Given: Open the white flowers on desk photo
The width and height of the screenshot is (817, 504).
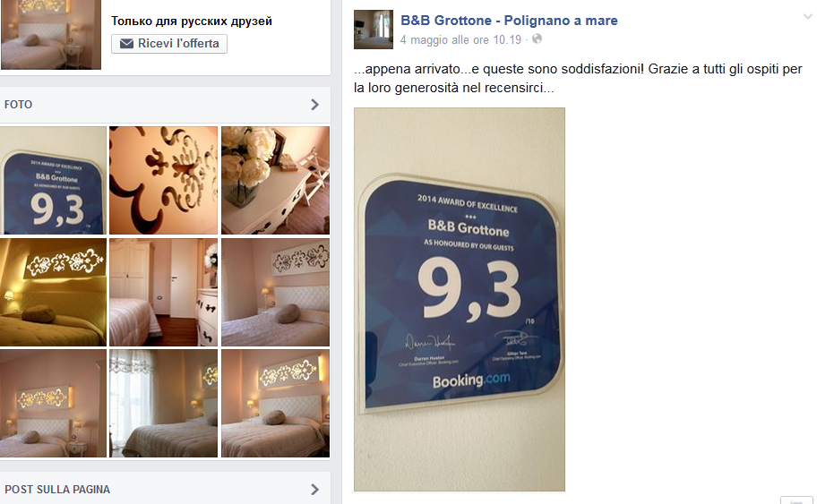Looking at the screenshot, I should [x=276, y=180].
